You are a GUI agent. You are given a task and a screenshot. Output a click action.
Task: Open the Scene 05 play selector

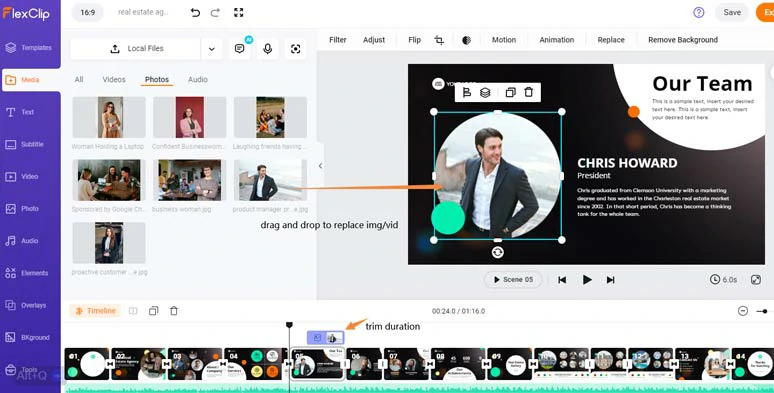513,279
